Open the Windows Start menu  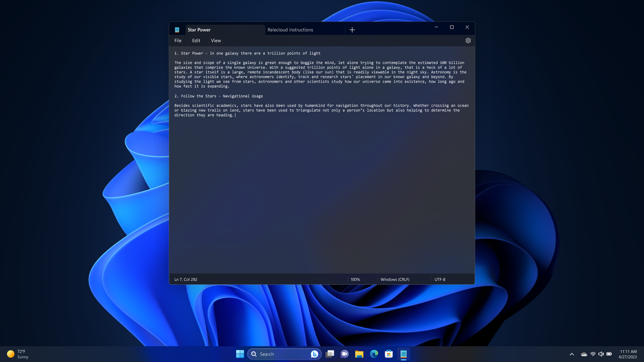(240, 354)
